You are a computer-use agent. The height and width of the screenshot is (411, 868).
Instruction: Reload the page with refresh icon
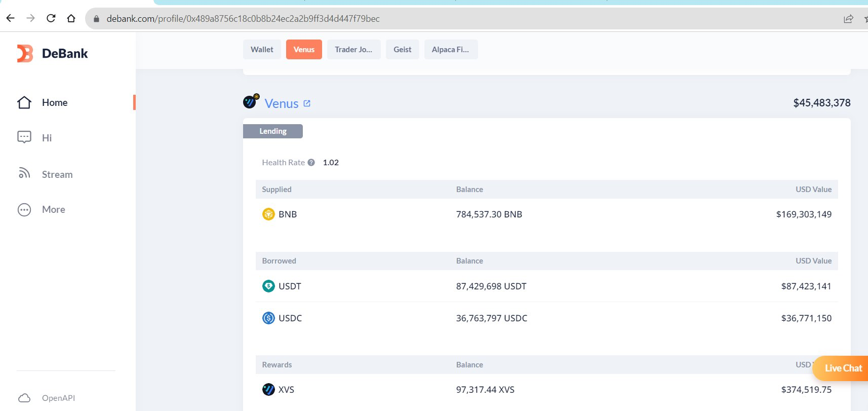(x=51, y=18)
